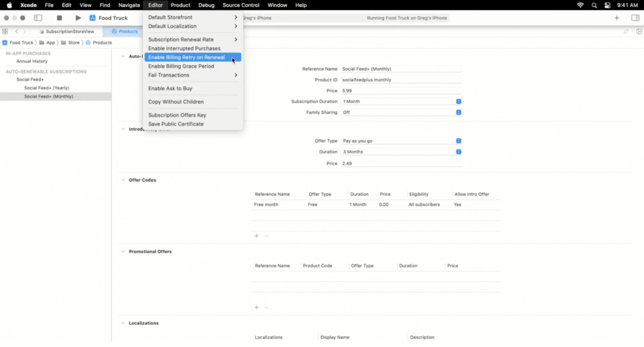Open the Family Sharing dropdown
644x347 pixels.
tap(401, 112)
